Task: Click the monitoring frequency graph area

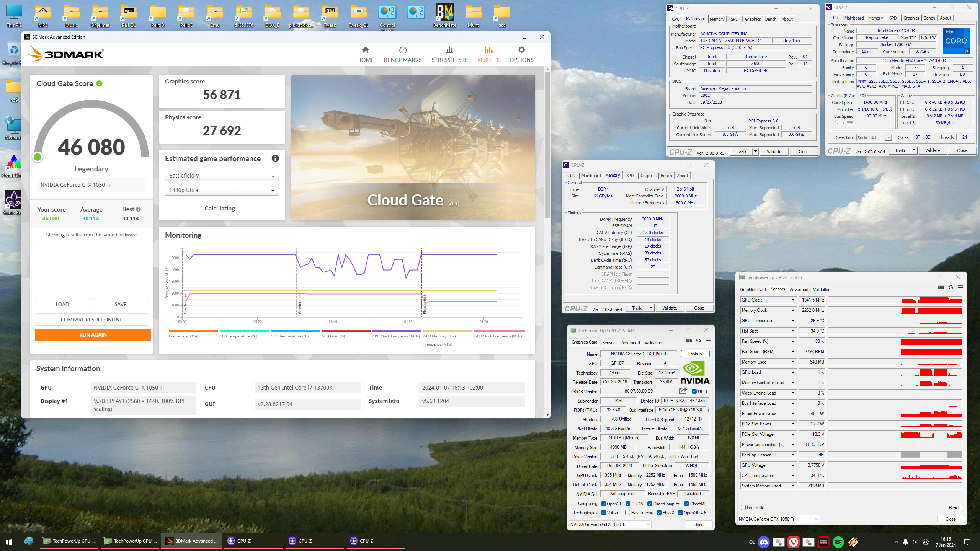Action: [x=352, y=283]
